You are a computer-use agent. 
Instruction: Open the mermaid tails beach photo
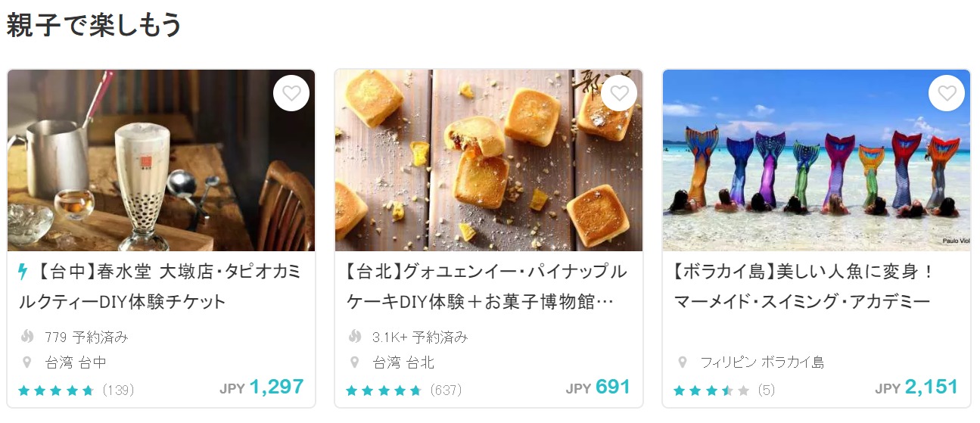[x=817, y=160]
